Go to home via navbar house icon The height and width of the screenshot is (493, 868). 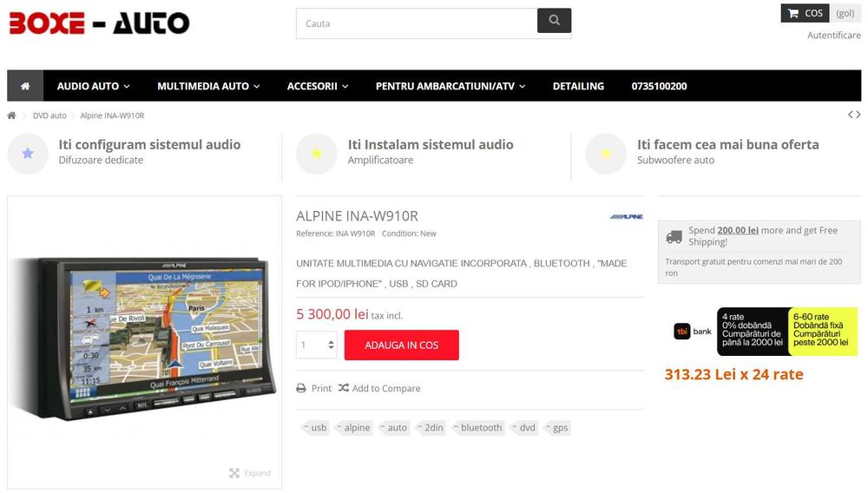pyautogui.click(x=25, y=86)
